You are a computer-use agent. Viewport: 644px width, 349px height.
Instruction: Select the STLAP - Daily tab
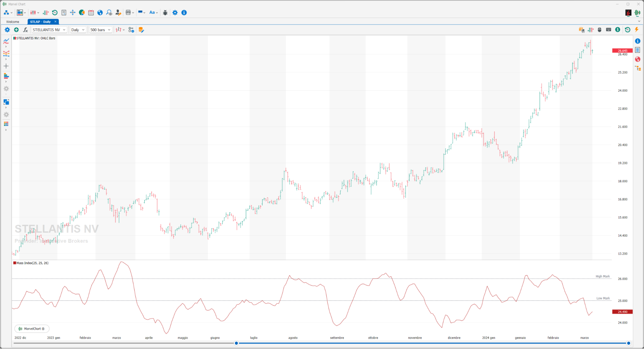pos(40,22)
